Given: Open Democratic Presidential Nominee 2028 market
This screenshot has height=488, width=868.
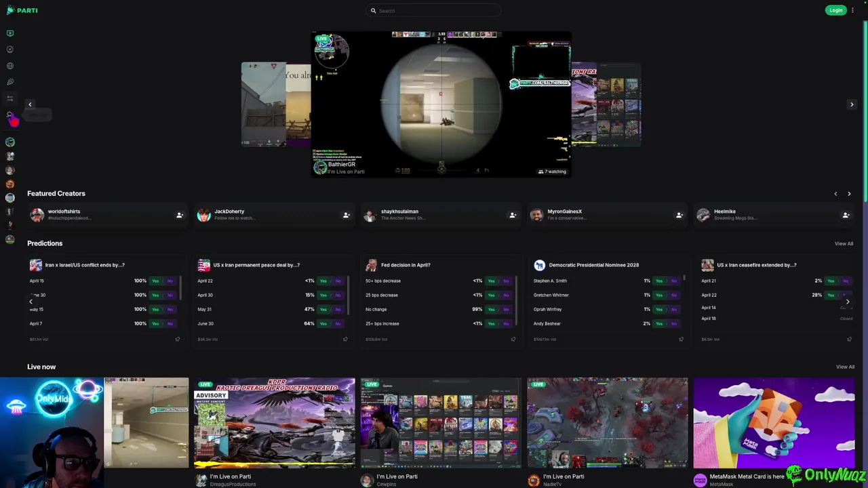Looking at the screenshot, I should click(594, 265).
